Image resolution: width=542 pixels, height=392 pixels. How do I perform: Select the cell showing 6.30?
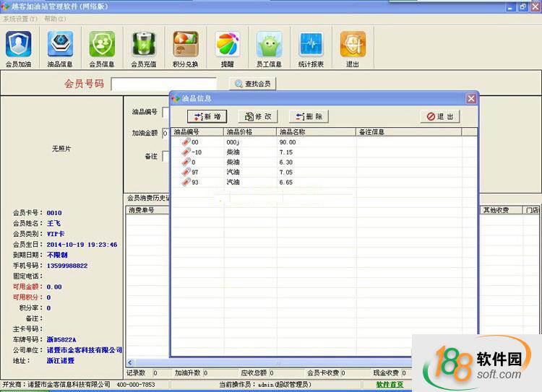[286, 162]
